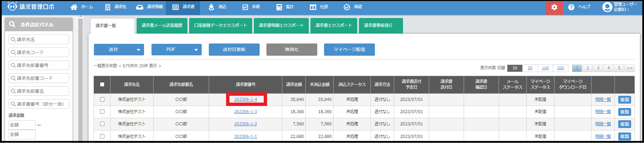
Task: Open the red settings gear
Action: coord(554,7)
